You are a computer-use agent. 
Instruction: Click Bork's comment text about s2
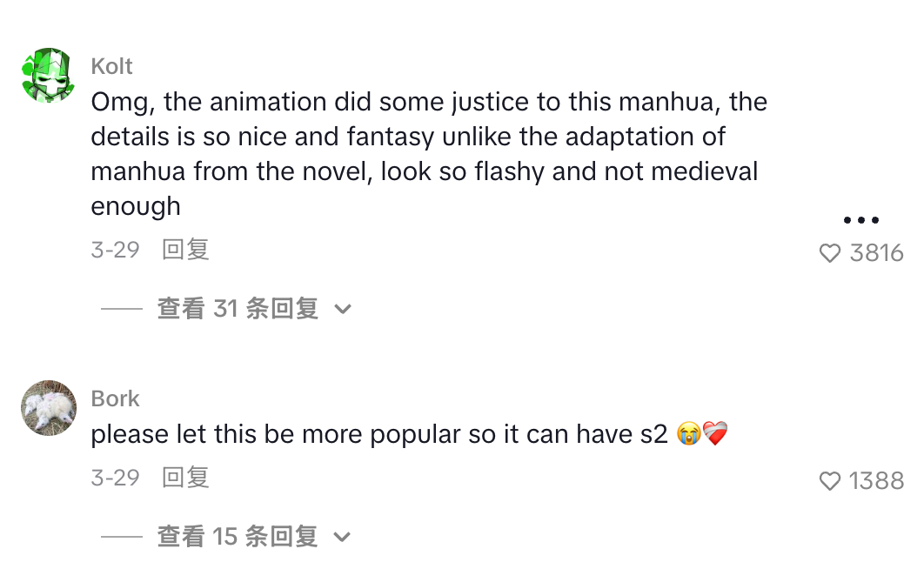coord(378,434)
